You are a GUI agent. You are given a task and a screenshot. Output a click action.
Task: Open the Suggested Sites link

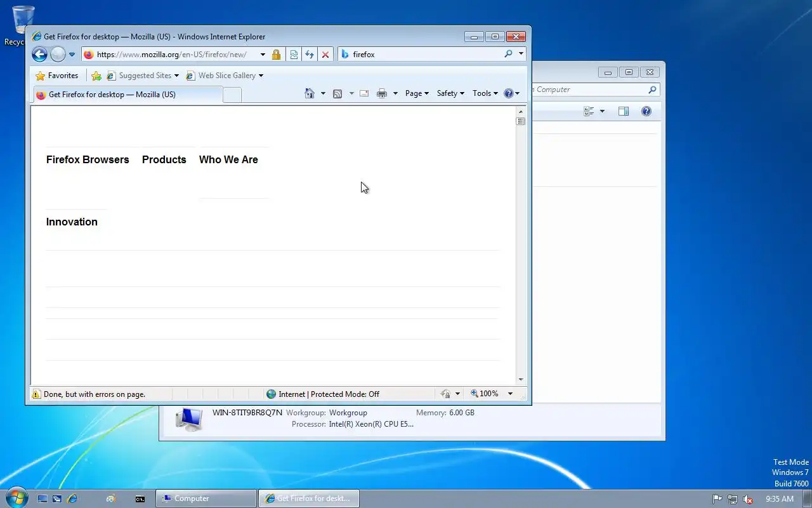coord(143,76)
